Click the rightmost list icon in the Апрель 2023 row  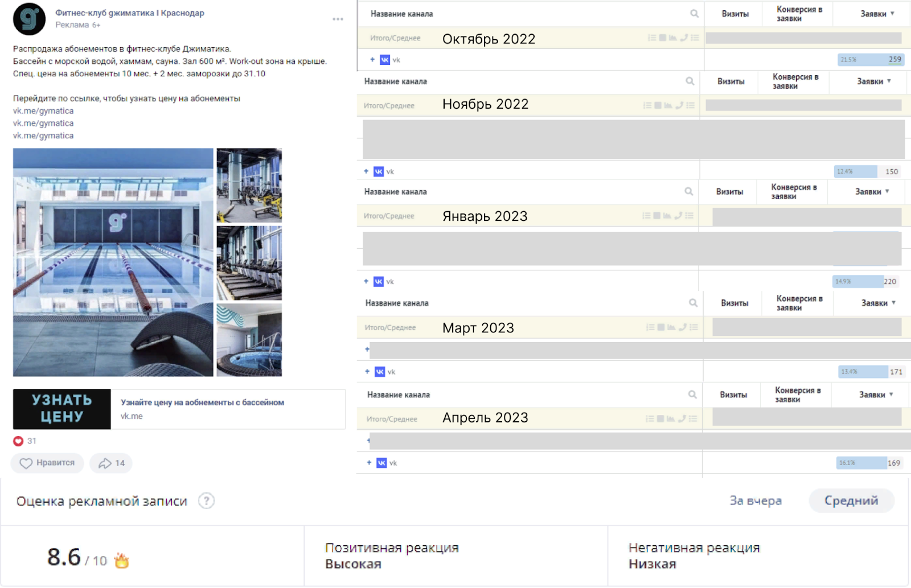click(x=693, y=418)
